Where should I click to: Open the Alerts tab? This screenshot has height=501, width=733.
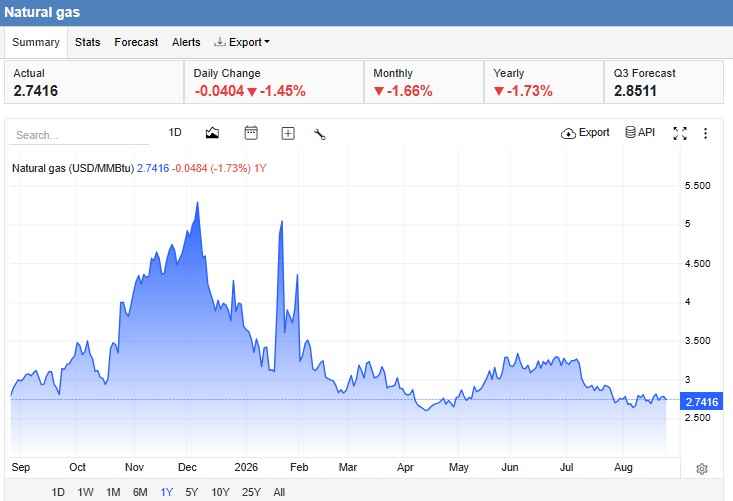coord(186,42)
